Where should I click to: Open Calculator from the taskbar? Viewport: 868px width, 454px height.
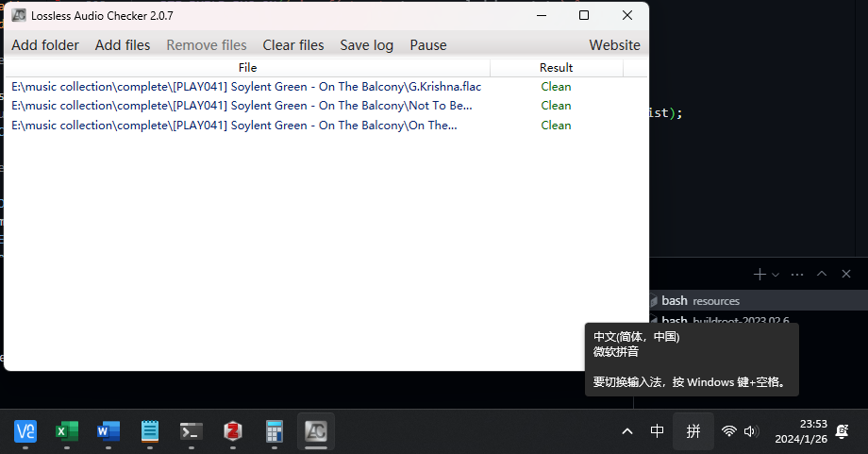click(x=275, y=431)
